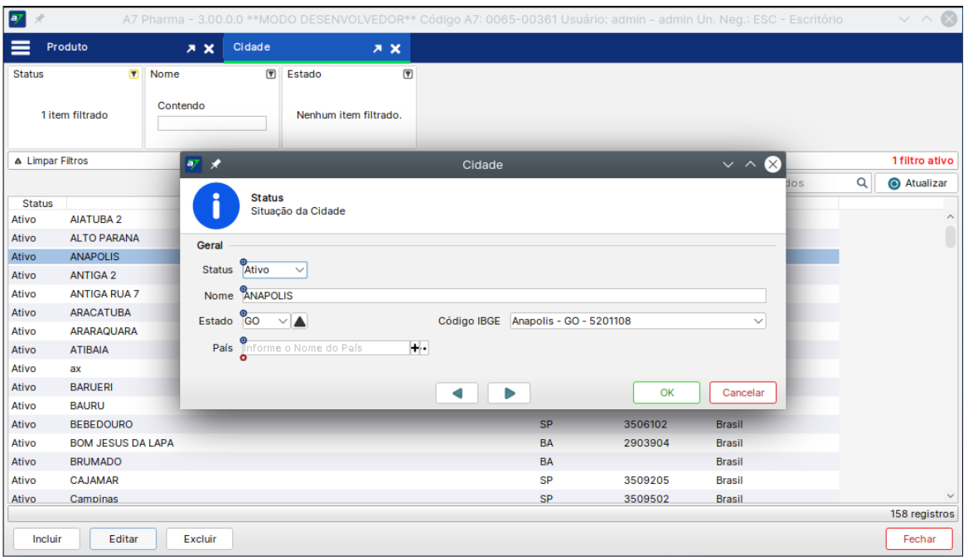Select the ARARAQUARA row
The height and width of the screenshot is (560, 968).
click(423, 331)
